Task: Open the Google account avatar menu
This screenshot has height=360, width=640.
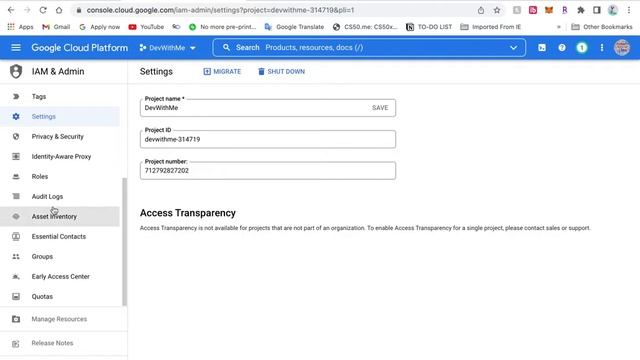Action: point(622,48)
